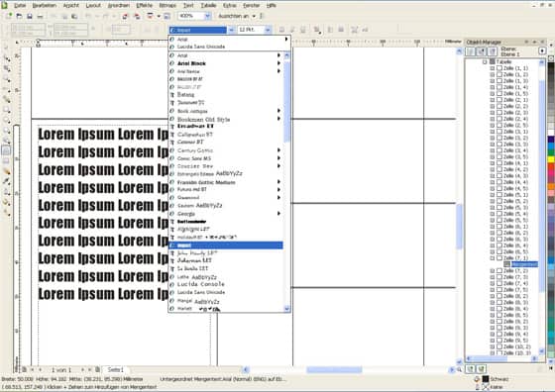
Task: Click the Schwarz fill indicator in status bar
Action: (x=486, y=379)
